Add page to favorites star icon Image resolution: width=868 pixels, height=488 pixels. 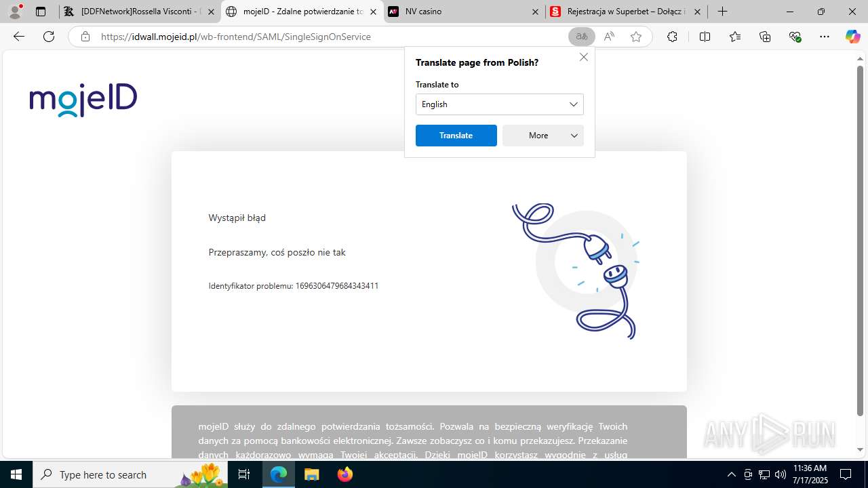(636, 37)
